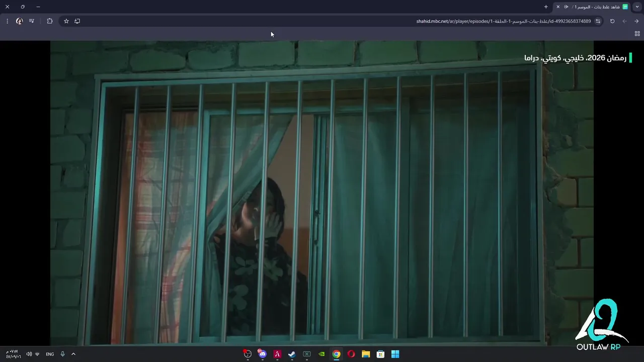The height and width of the screenshot is (362, 644).
Task: Click the microphone tray icon
Action: click(62, 354)
